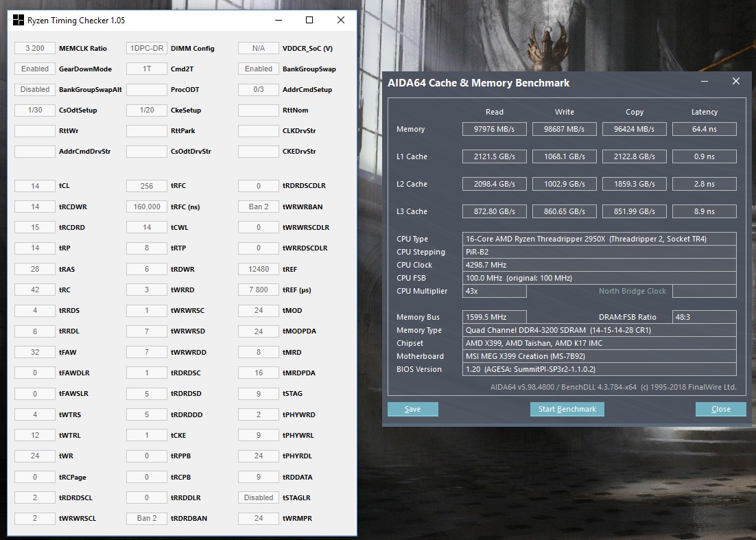Click the Close button in AIDA64
This screenshot has width=756, height=540.
[x=721, y=409]
